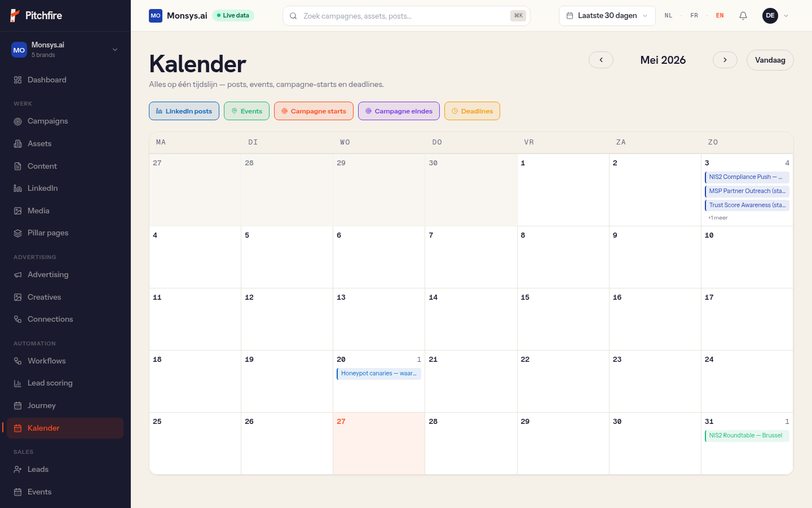Screen dimensions: 812x508
Task: Select day 15 in the calendar
Action: click(563, 319)
